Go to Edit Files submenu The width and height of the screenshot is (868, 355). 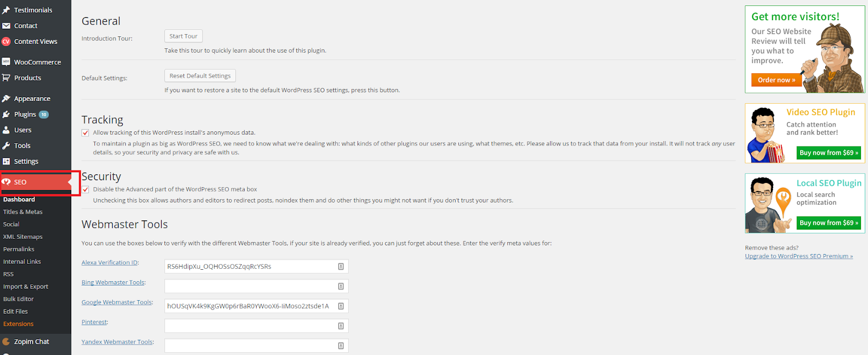pos(15,312)
